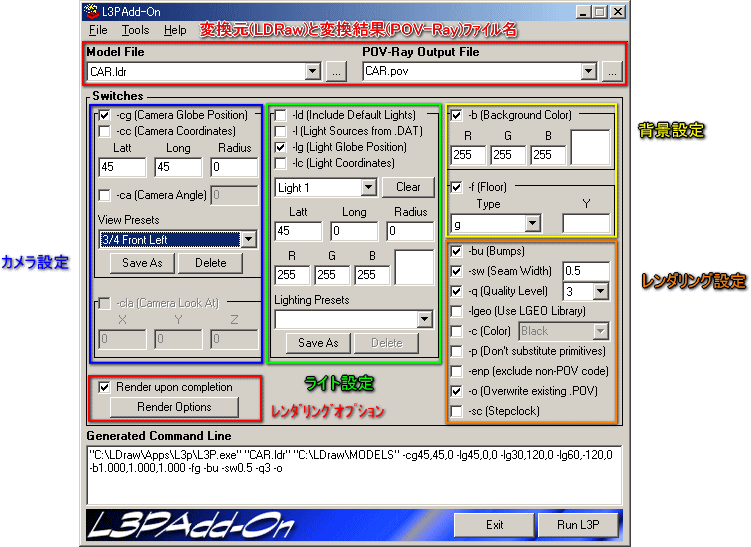Open the Tools menu
Screen dimensions: 751x547
click(x=135, y=30)
